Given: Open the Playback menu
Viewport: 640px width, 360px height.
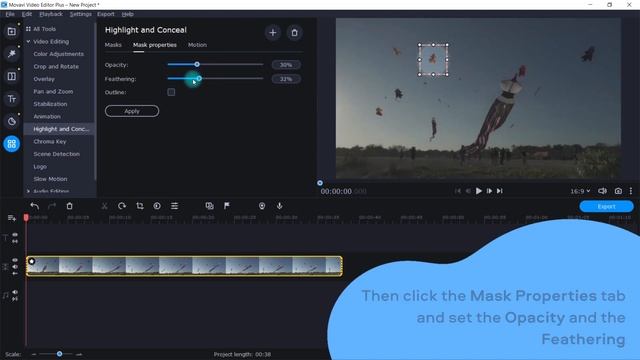Looking at the screenshot, I should 51,14.
